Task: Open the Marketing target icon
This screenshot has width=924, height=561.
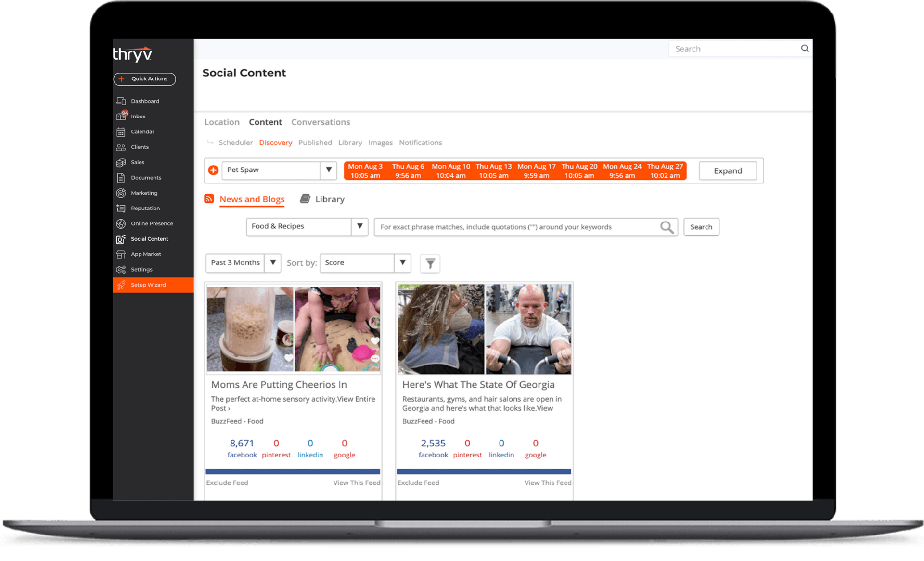Action: [x=121, y=193]
